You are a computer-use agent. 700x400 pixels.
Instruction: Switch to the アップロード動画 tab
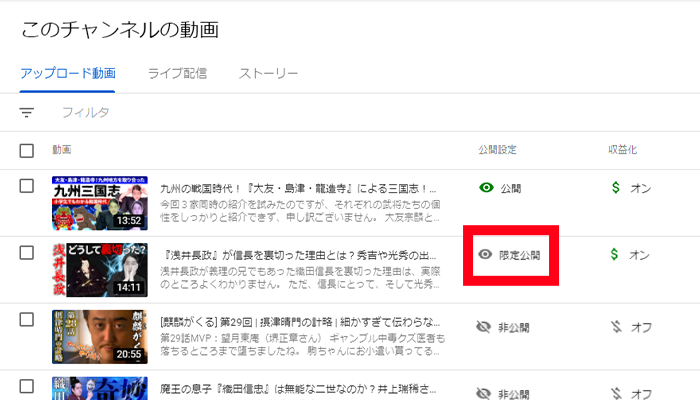67,73
